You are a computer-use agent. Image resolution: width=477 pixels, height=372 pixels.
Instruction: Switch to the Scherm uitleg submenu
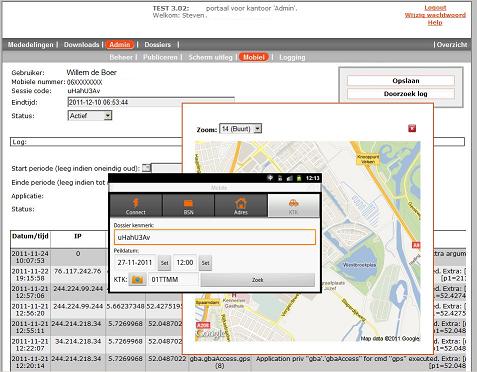pos(210,57)
